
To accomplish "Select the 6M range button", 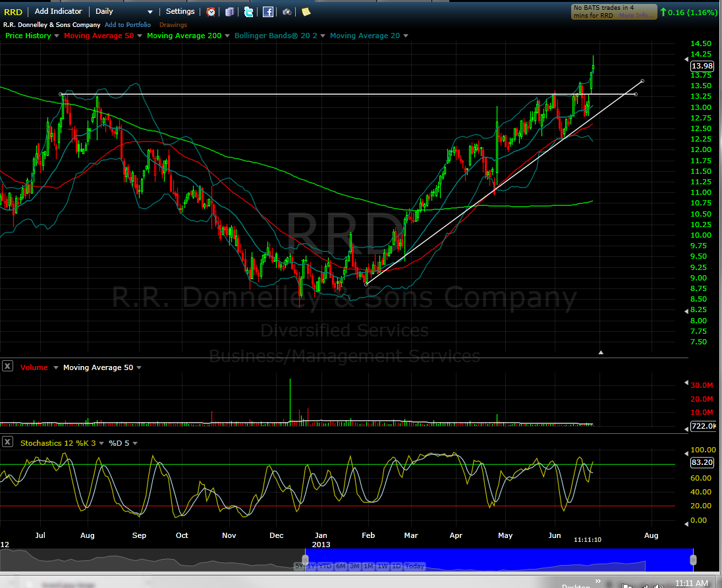I will pyautogui.click(x=341, y=566).
